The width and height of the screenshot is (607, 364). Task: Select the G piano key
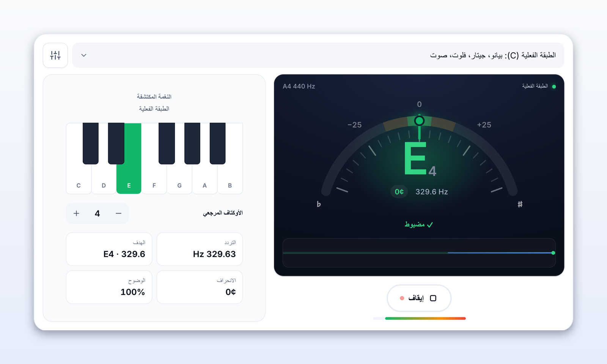click(179, 179)
